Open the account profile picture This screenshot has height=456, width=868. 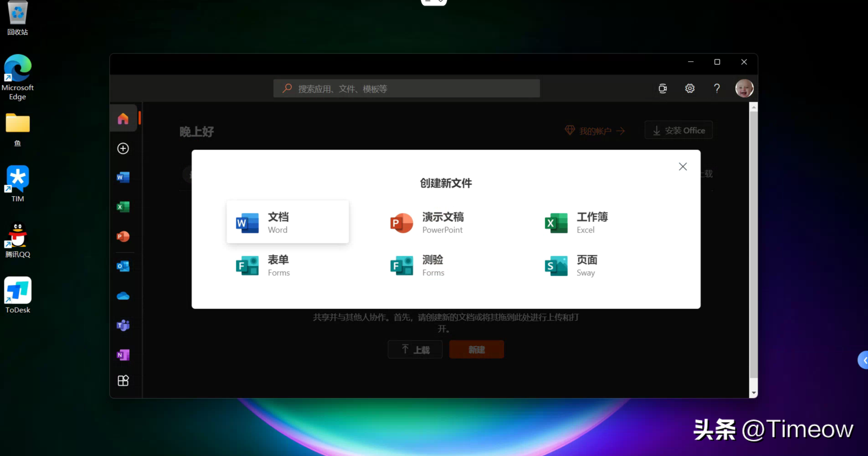pos(744,89)
